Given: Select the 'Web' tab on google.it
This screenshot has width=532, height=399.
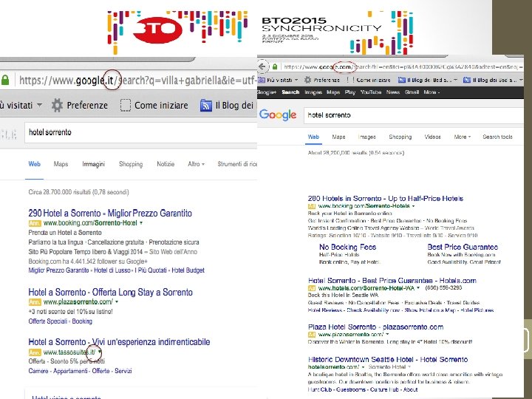Looking at the screenshot, I should pos(34,164).
